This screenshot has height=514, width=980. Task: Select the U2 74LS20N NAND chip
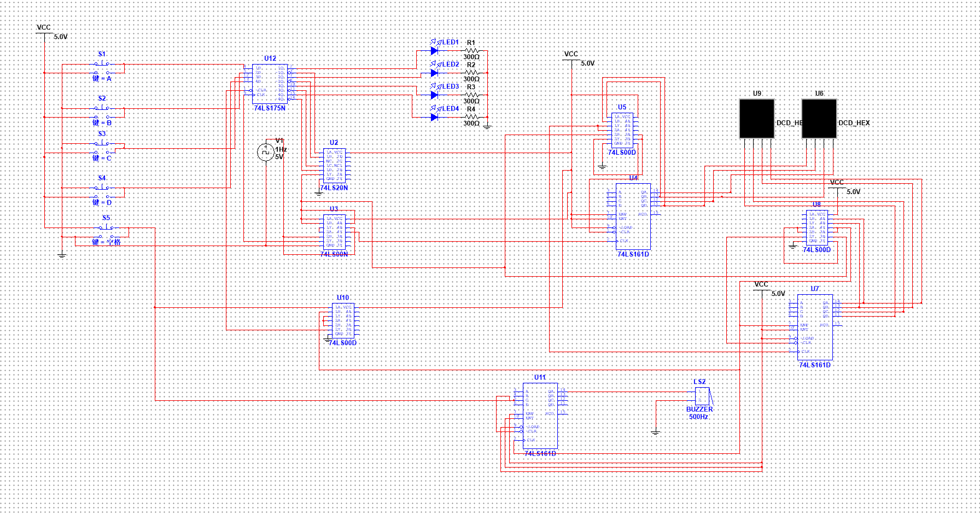click(x=334, y=166)
